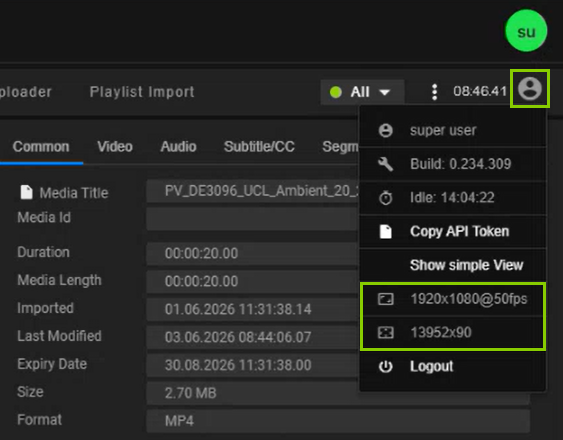Click the Media Id label
The width and height of the screenshot is (563, 440).
tap(44, 217)
